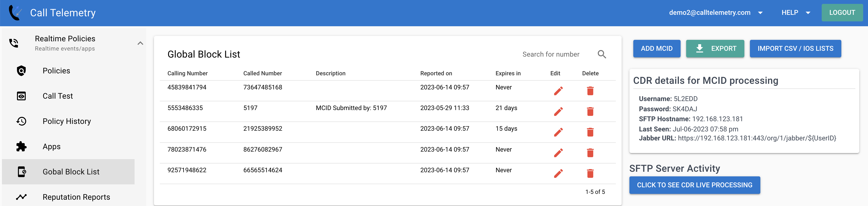This screenshot has width=868, height=206.
Task: Click the Policy History clock icon
Action: (x=21, y=121)
